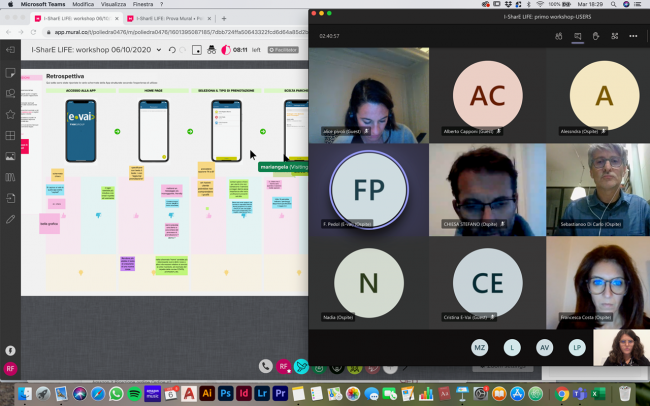650x406 pixels.
Task: Select the image tool in Mural sidebar
Action: (10, 156)
